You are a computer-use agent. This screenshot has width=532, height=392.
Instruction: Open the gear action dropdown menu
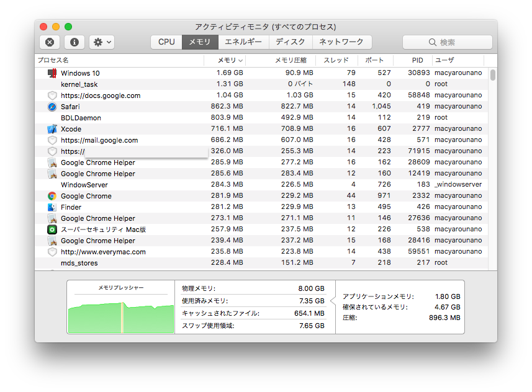[102, 42]
